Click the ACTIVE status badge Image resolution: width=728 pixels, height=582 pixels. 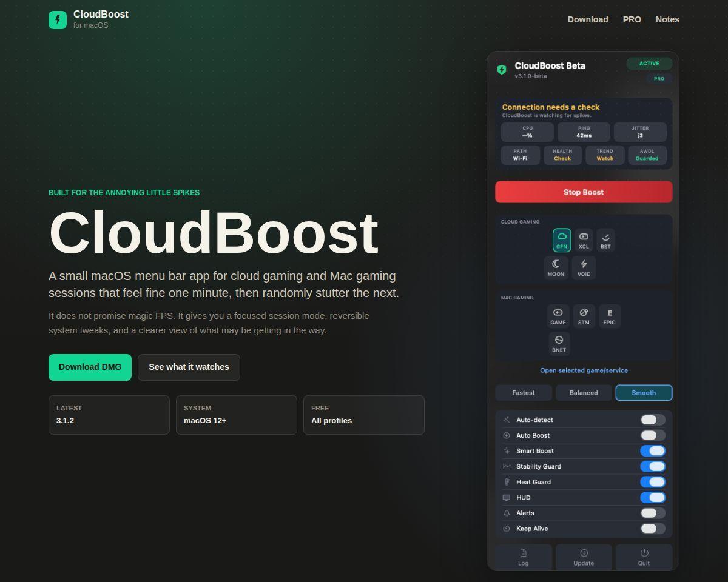(x=649, y=64)
